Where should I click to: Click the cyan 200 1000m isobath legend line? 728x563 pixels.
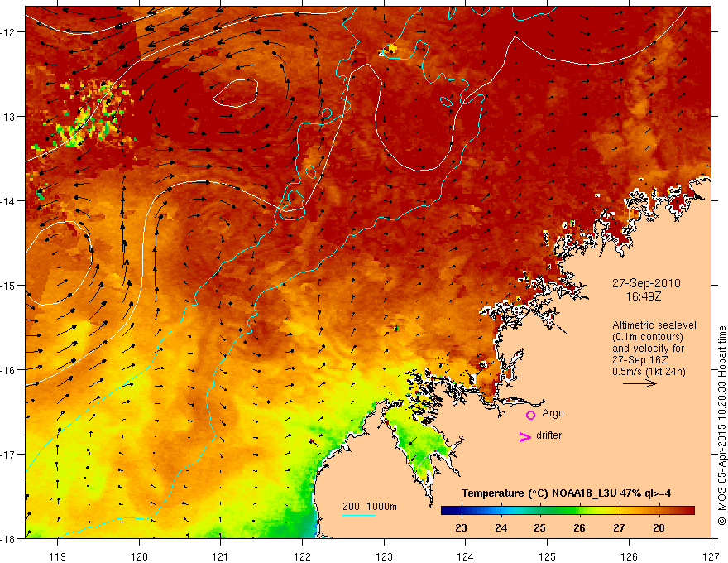pos(359,515)
